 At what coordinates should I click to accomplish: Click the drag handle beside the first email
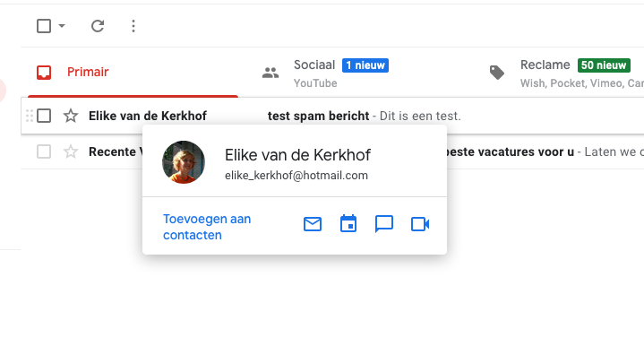pos(30,116)
